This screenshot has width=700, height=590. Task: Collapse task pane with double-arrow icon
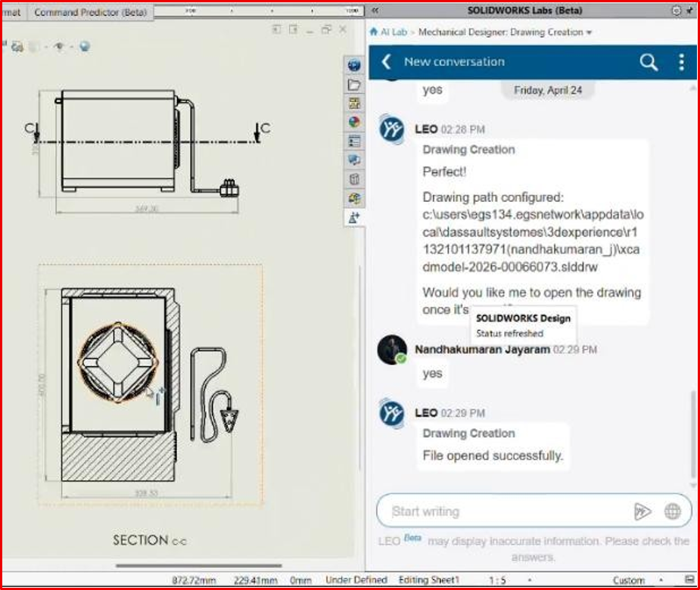pos(375,11)
